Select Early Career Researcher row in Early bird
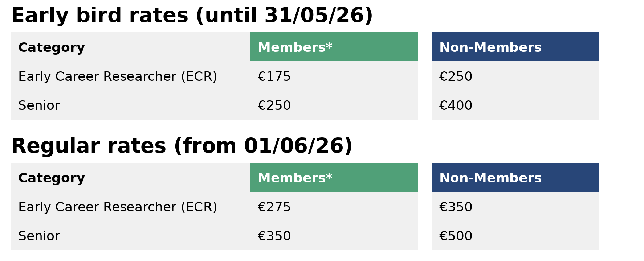Viewport: 644px width, 261px height. pos(118,76)
